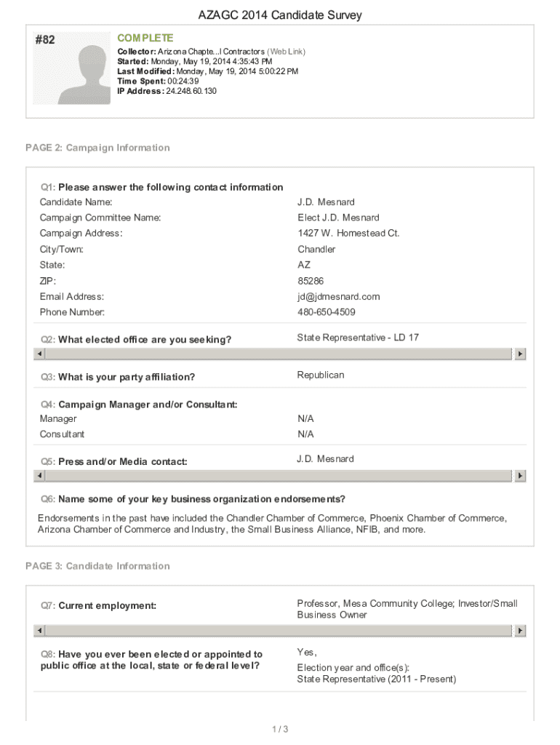Open the Web Link collector link
560x745 pixels.
point(287,52)
